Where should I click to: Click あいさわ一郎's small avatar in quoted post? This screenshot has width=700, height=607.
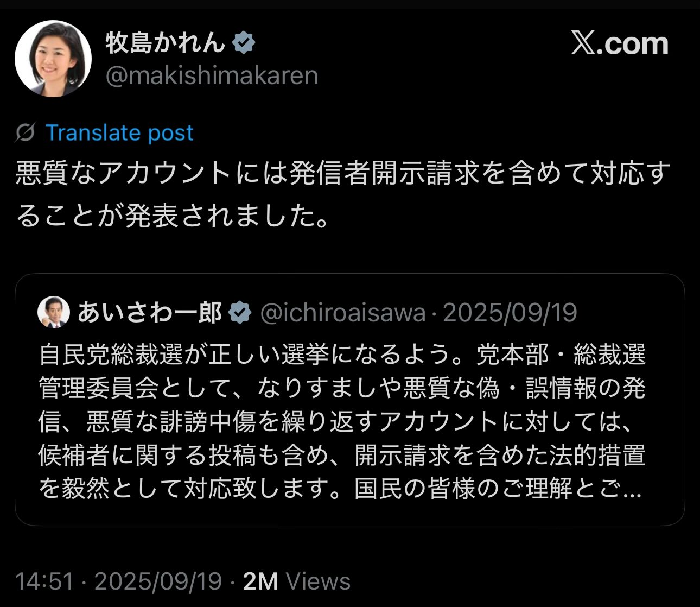tap(53, 312)
